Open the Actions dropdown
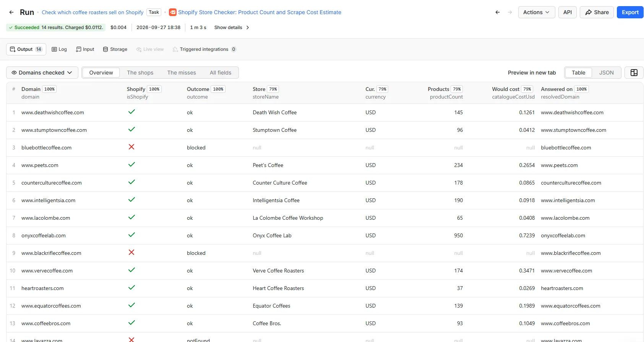The height and width of the screenshot is (342, 644). coord(537,12)
